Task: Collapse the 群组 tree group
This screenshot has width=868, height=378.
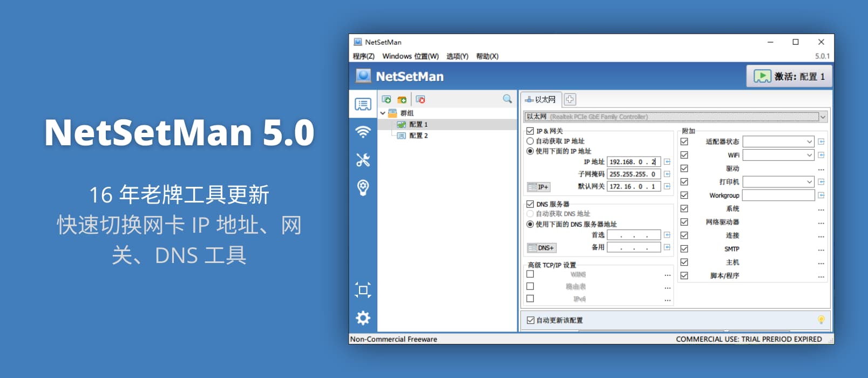Action: coord(383,113)
